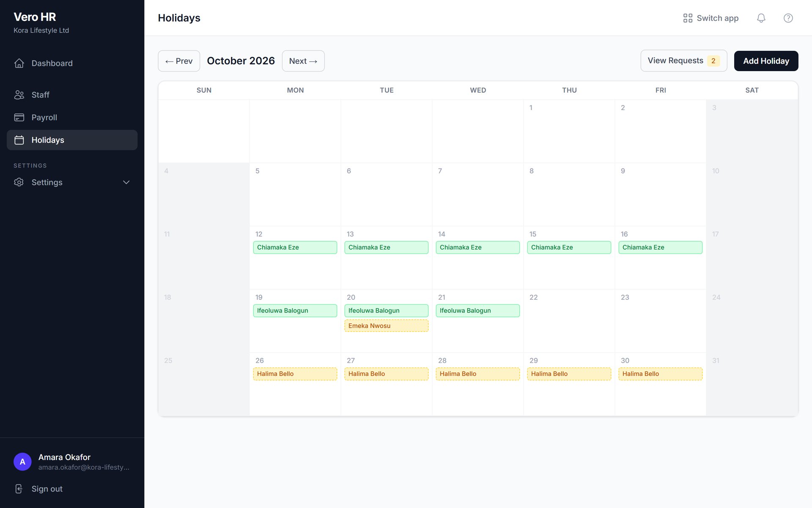Click the Amara Okafor avatar

[x=22, y=462]
